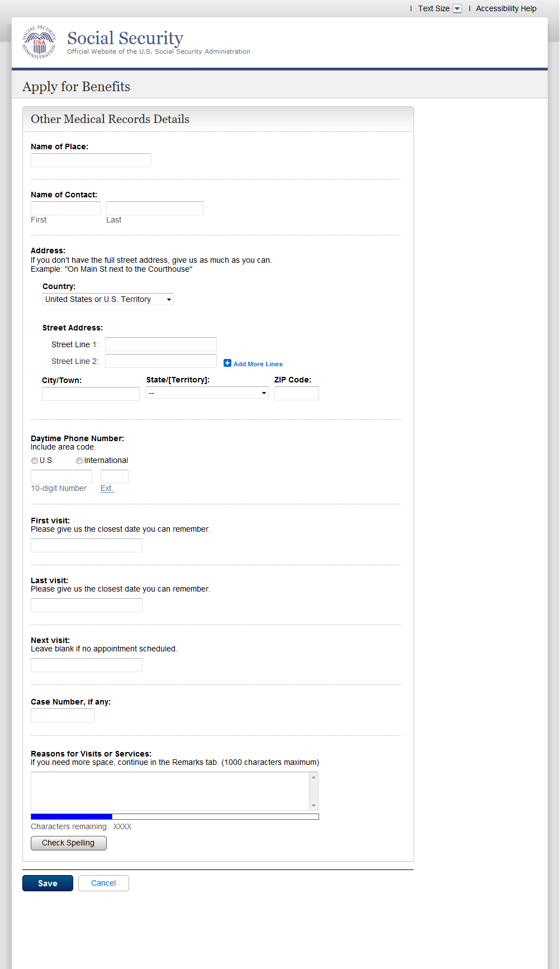Image resolution: width=560 pixels, height=969 pixels.
Task: Click the Save button
Action: click(x=48, y=883)
